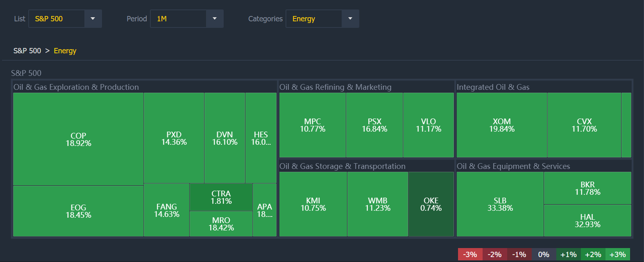Select Integrated Oil & Gas header
Viewport: 644px width, 262px height.
[493, 87]
